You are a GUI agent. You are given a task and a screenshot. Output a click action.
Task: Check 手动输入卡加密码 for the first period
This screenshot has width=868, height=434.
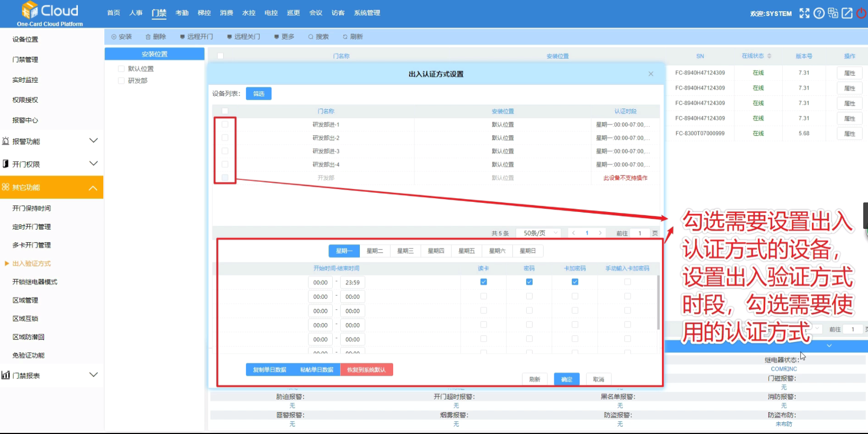click(627, 282)
